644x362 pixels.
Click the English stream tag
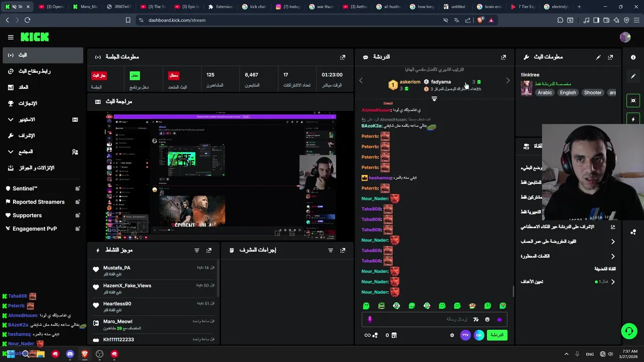tap(568, 93)
